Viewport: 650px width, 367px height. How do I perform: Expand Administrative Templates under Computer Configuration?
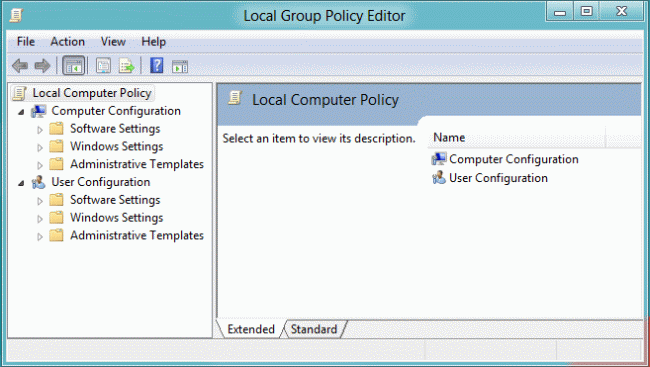(40, 165)
